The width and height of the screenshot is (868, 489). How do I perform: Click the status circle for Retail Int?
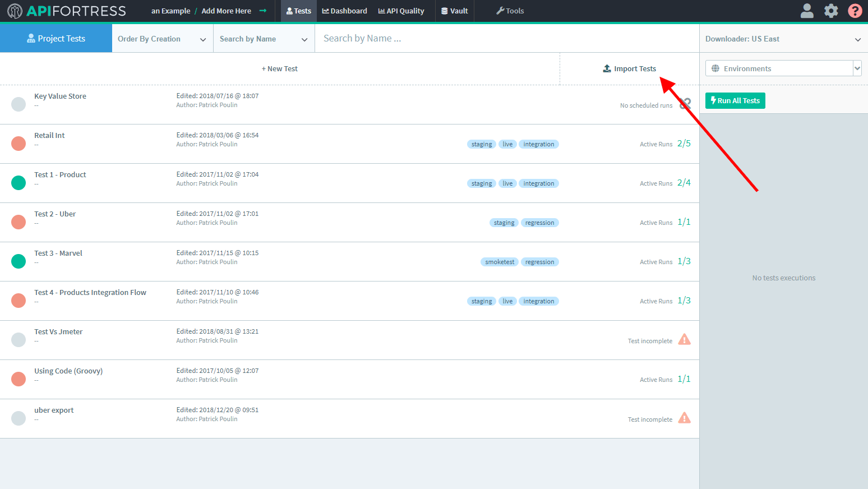point(19,144)
